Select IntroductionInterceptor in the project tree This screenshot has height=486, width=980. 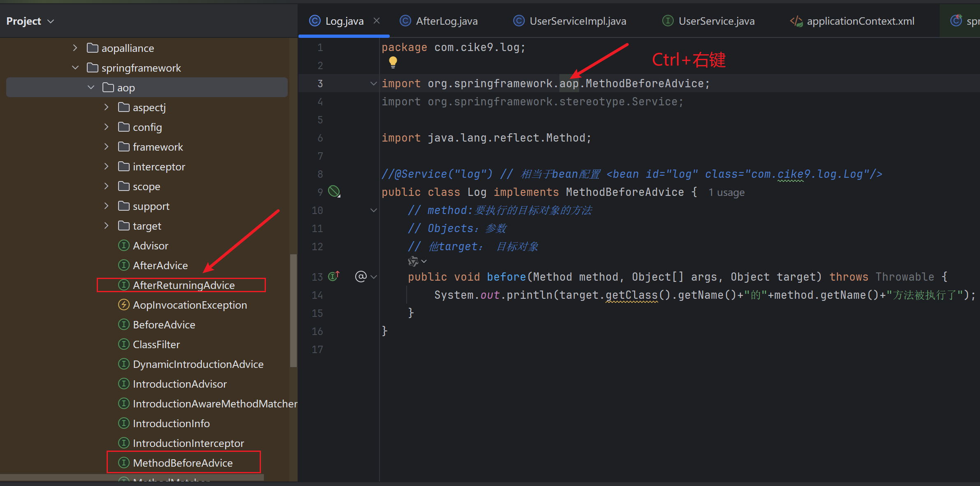click(189, 443)
